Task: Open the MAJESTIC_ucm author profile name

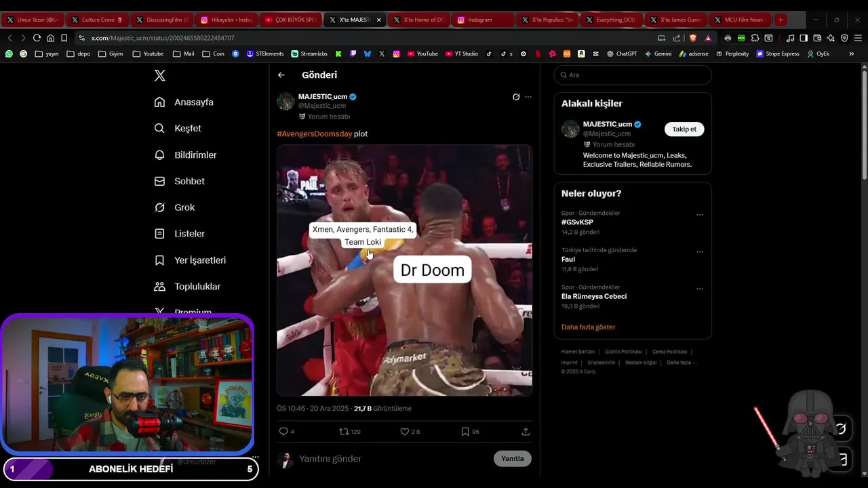Action: 323,97
